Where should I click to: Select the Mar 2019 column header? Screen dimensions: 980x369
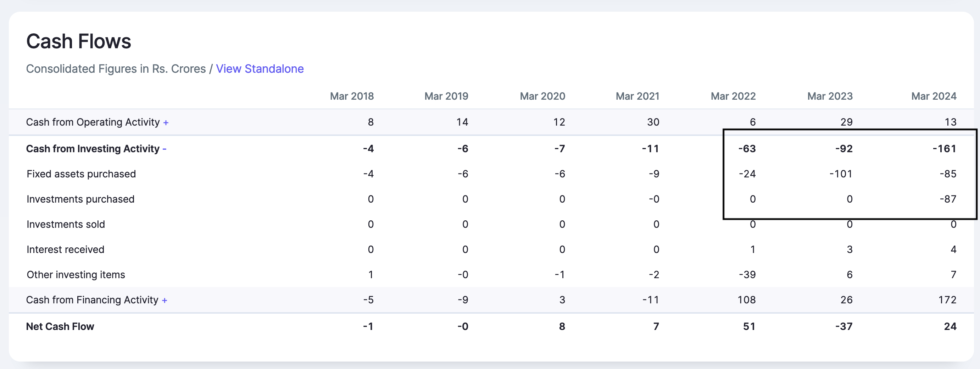[446, 96]
